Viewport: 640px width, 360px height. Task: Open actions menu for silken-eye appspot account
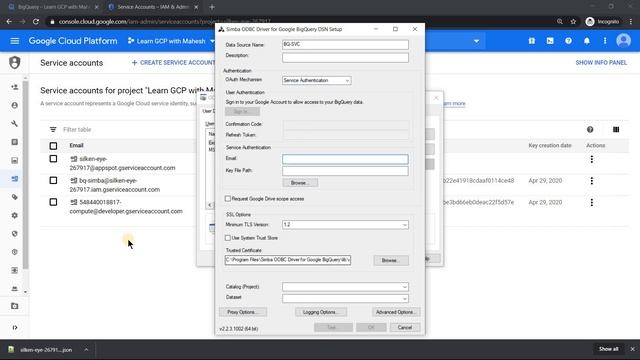(591, 159)
